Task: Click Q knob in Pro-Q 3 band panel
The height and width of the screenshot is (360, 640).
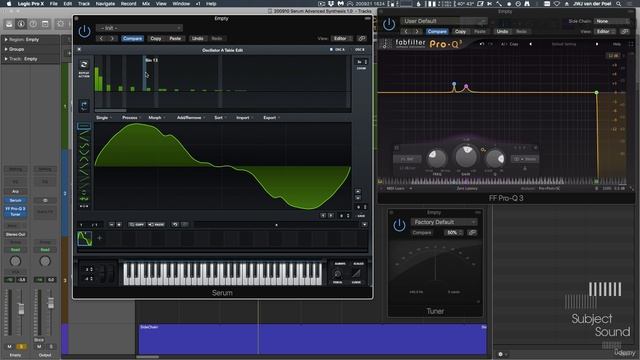Action: (x=495, y=158)
